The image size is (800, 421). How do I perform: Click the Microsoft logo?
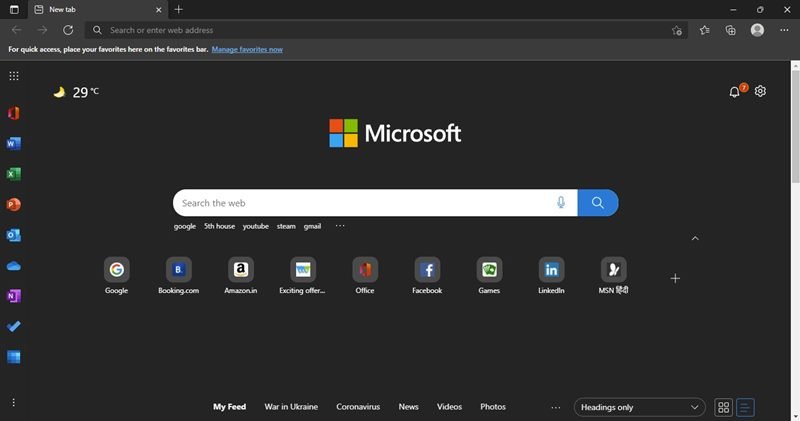(x=395, y=133)
